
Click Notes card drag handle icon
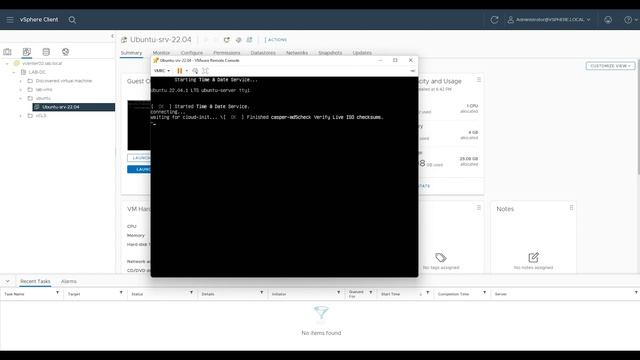571,208
